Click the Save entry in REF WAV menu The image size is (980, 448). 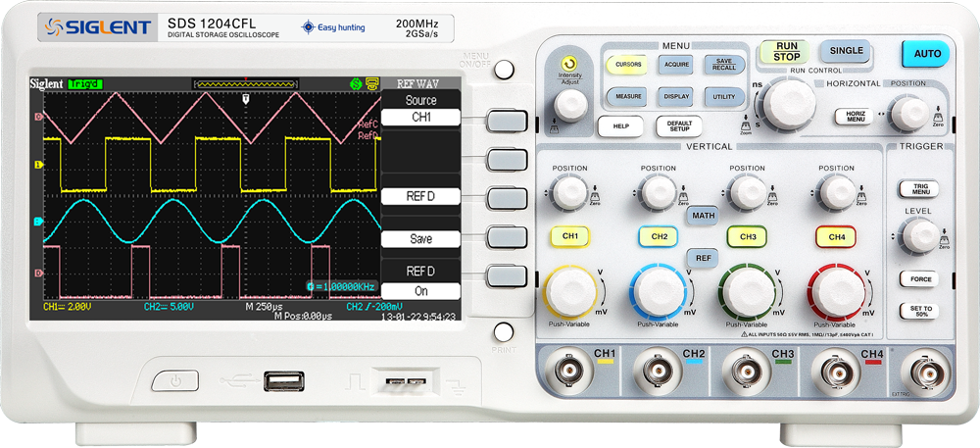[420, 238]
